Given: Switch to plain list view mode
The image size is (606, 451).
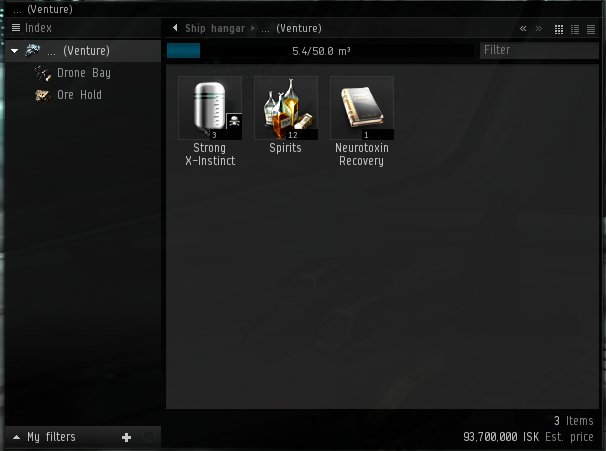Looking at the screenshot, I should (x=591, y=29).
